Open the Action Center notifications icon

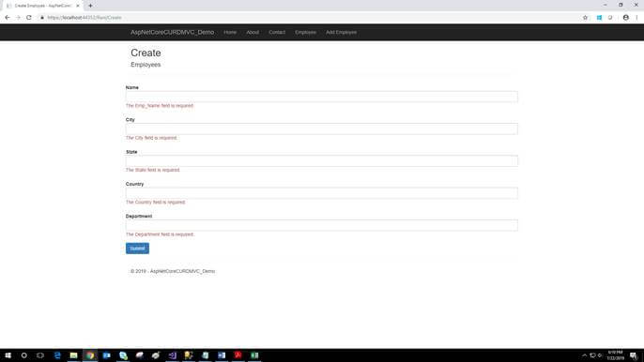coord(634,355)
